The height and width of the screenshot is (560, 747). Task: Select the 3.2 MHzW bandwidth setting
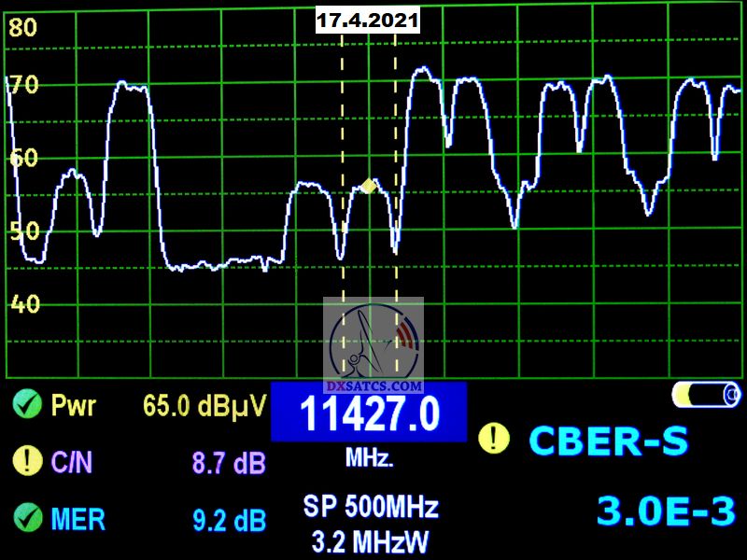pyautogui.click(x=371, y=540)
